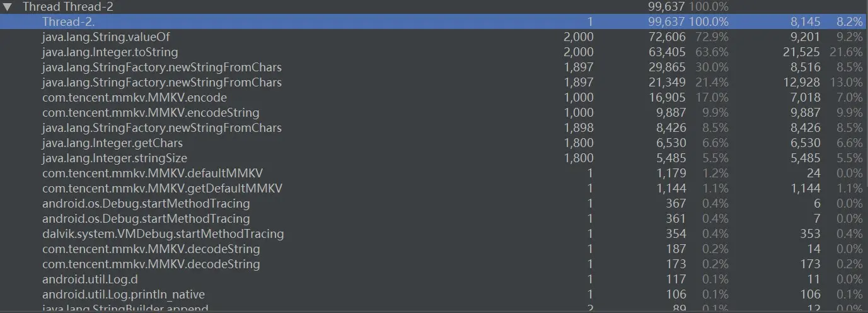Select com.tencent.mmkv.MMKV.defaultMMKV row
Screen dimensions: 868x313
tap(434, 173)
